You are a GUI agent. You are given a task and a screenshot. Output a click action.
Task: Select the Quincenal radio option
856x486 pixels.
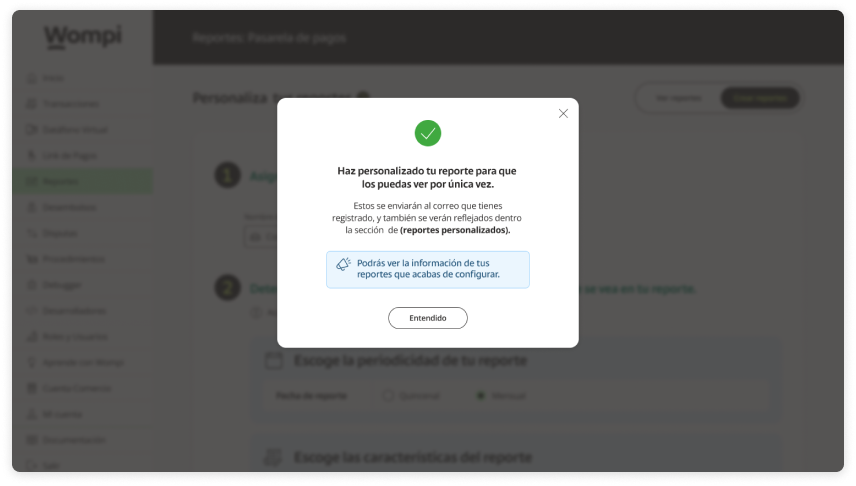pos(412,396)
